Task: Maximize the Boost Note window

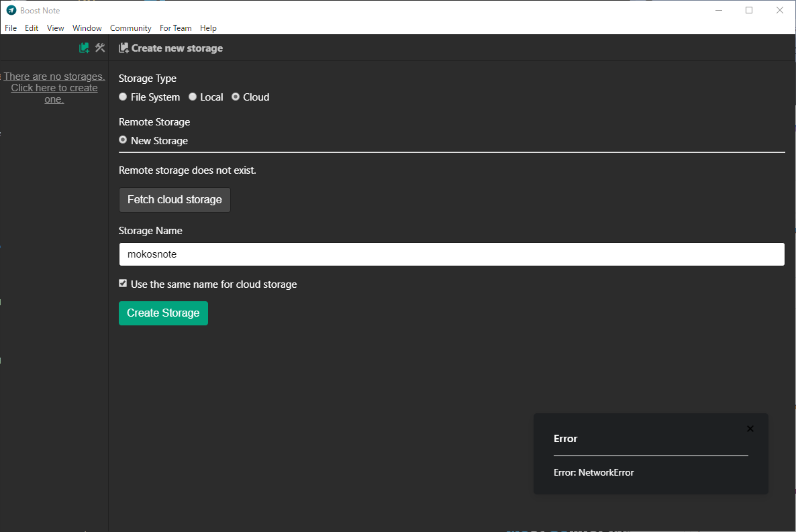Action: pos(749,10)
